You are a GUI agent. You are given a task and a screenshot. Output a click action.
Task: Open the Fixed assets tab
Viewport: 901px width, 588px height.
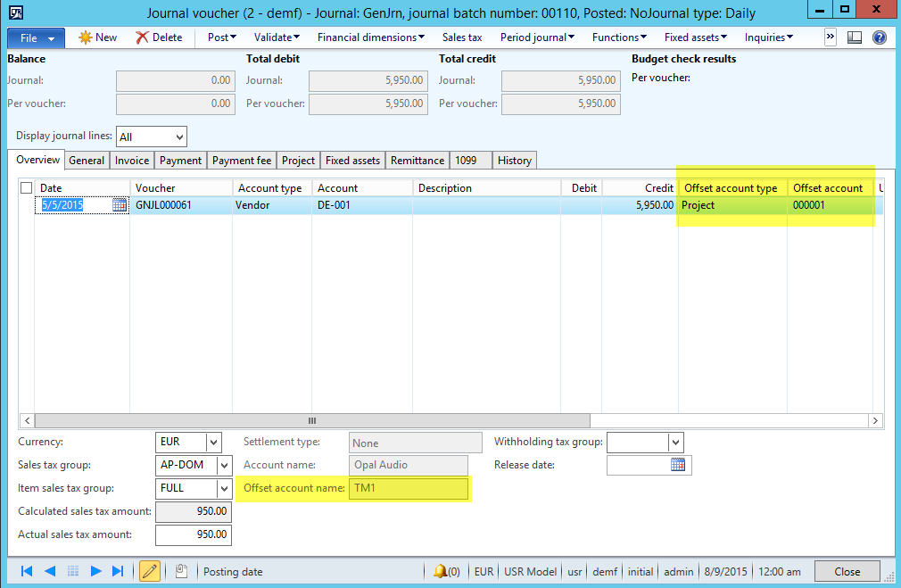tap(352, 161)
